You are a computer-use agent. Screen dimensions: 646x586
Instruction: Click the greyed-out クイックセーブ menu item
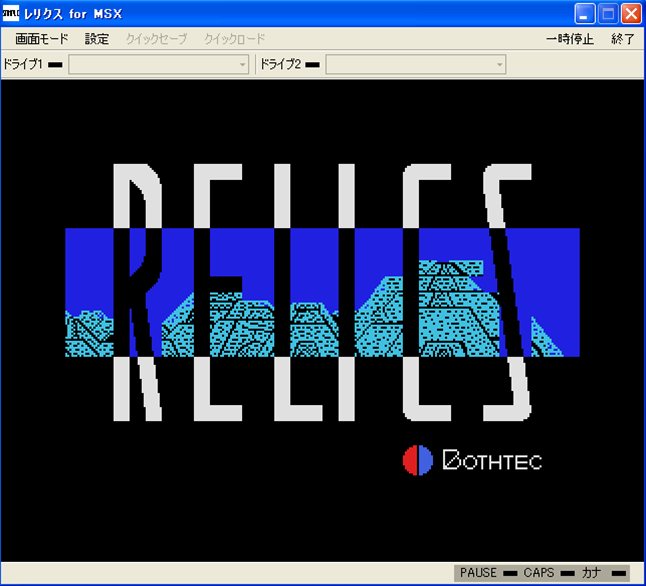tap(156, 39)
